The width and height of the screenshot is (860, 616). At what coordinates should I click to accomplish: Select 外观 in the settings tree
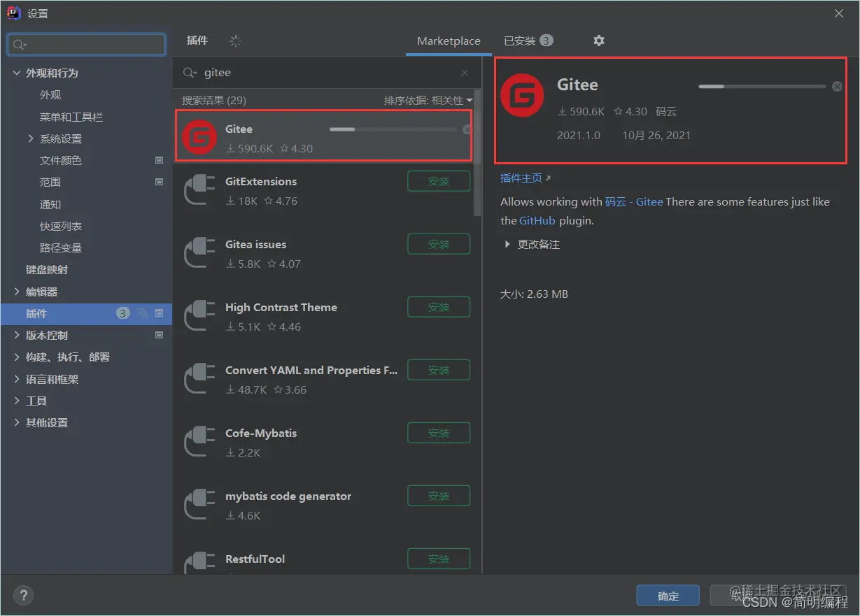(50, 94)
